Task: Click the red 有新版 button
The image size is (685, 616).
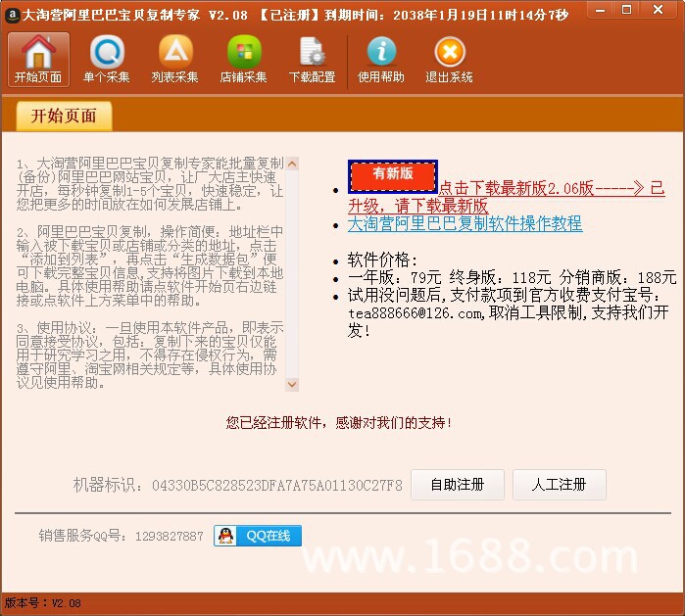Action: 393,176
